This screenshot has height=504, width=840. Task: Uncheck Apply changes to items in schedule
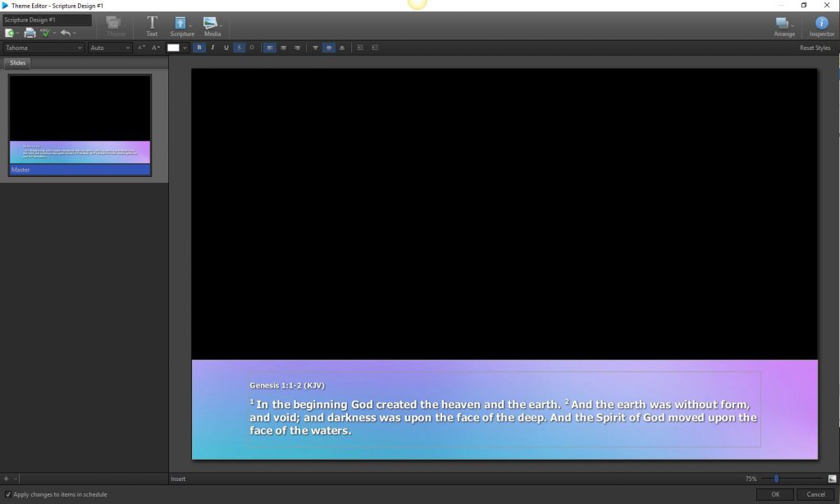point(7,494)
